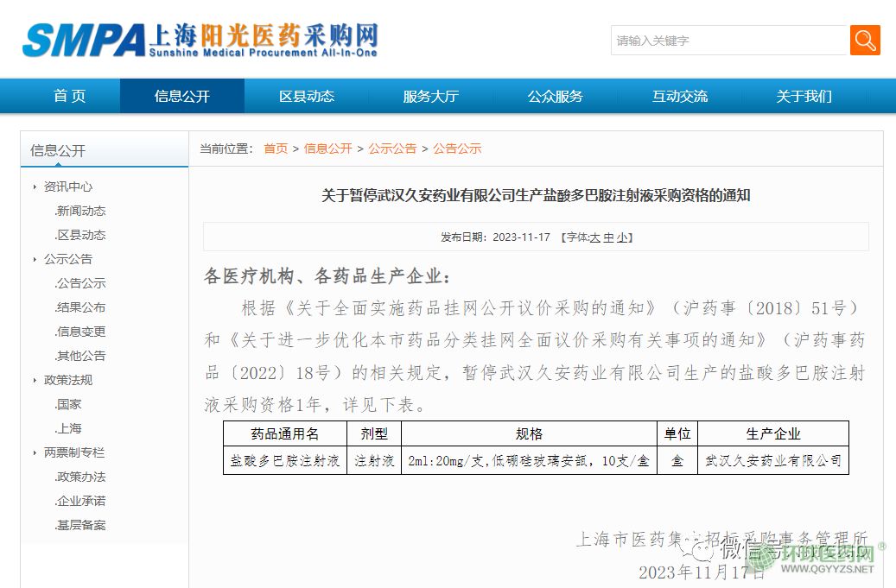Click the orange search magnifier icon

865,40
